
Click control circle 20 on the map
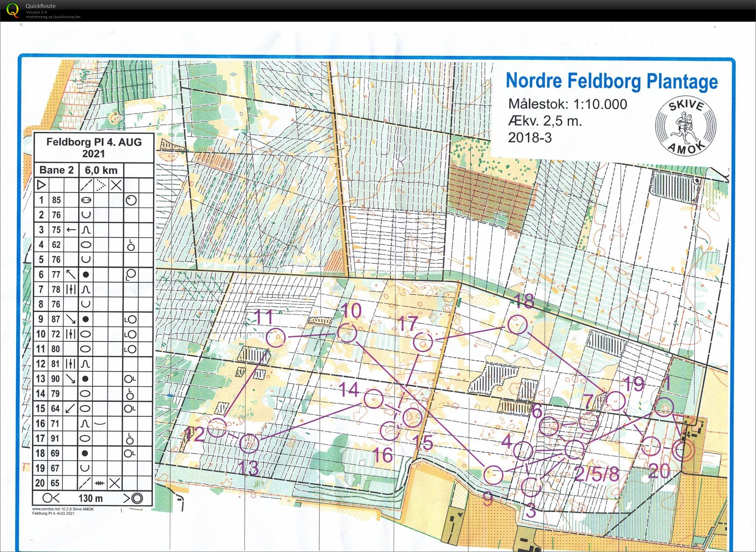point(651,446)
